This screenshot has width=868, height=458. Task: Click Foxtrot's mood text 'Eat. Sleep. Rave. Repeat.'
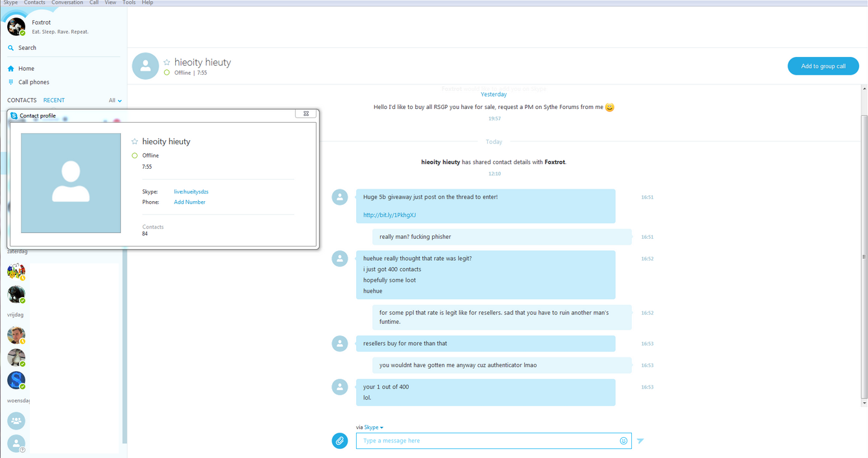[x=60, y=32]
